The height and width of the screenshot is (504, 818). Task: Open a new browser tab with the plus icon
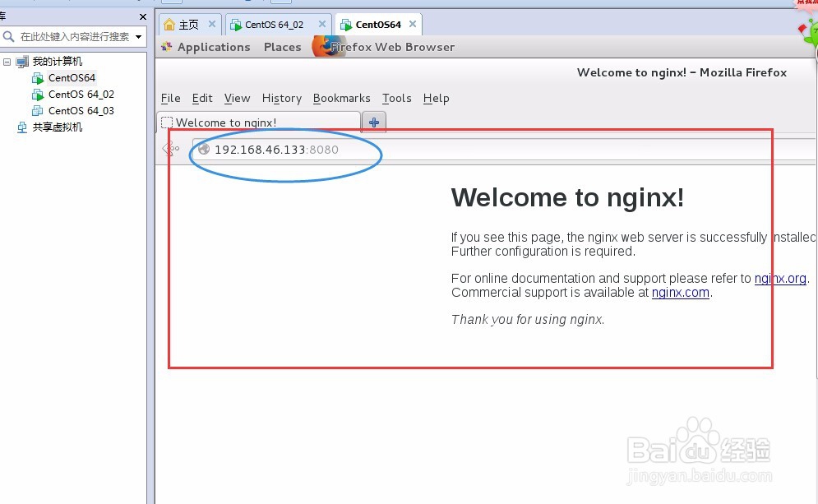pyautogui.click(x=374, y=122)
